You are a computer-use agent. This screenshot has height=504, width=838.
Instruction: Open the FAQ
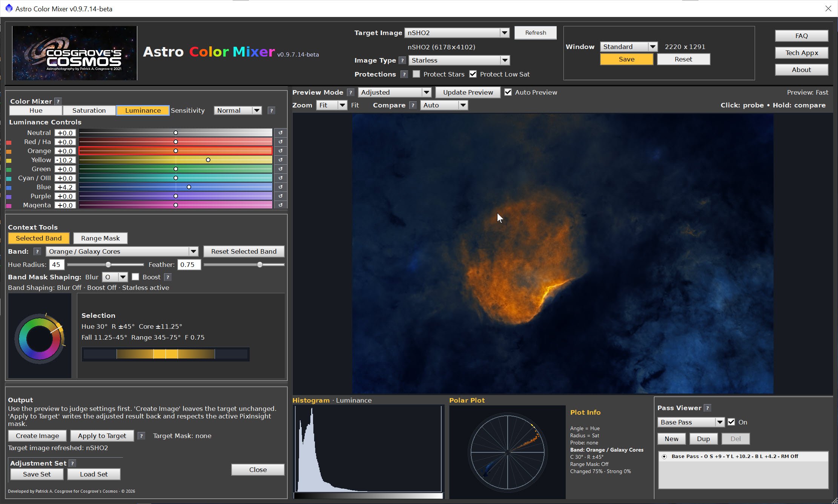[x=801, y=36]
